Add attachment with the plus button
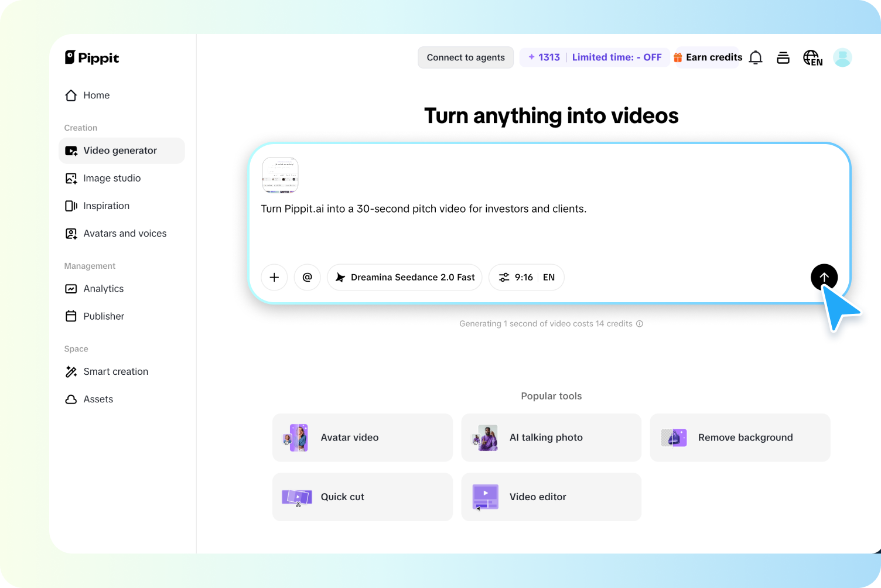This screenshot has width=881, height=588. coord(274,278)
